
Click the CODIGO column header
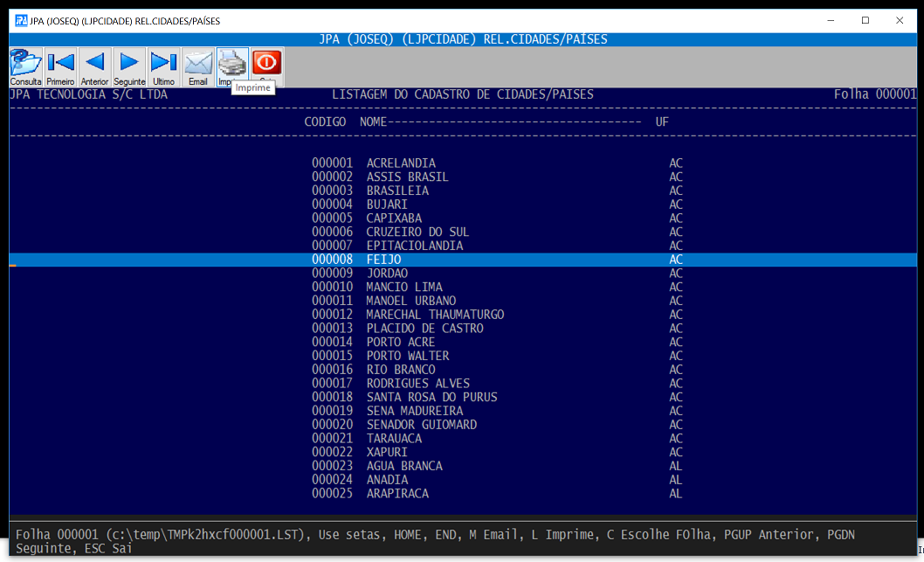(x=325, y=121)
